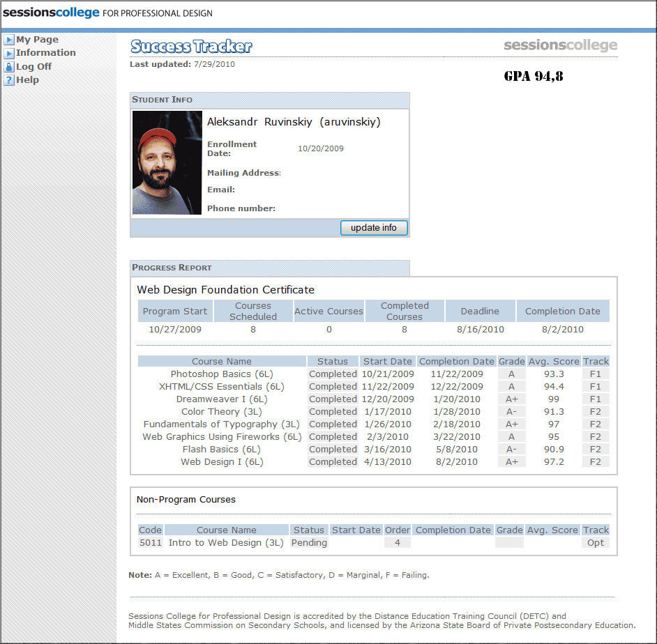Click the Completion Date column header
Viewport: 657px width, 644px height.
coord(456,361)
